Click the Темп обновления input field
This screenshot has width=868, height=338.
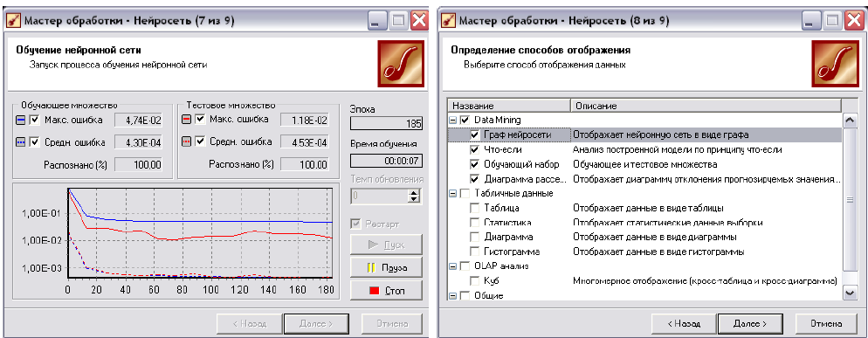(x=379, y=196)
